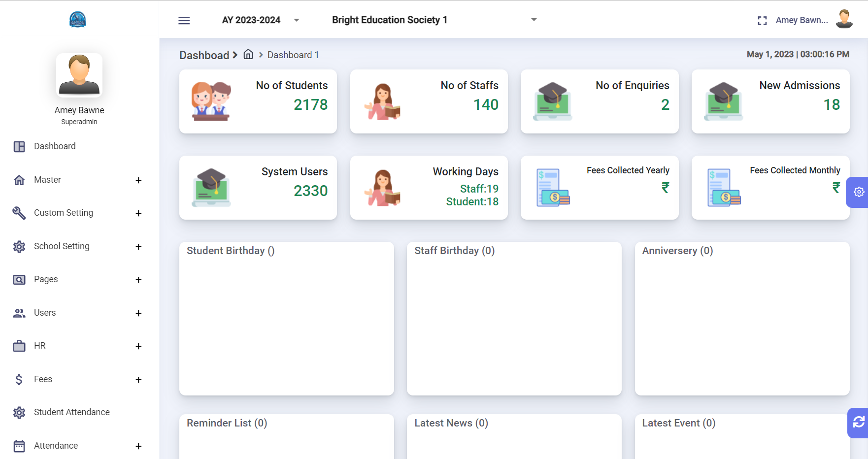
Task: Click the home icon in breadcrumb
Action: point(248,55)
